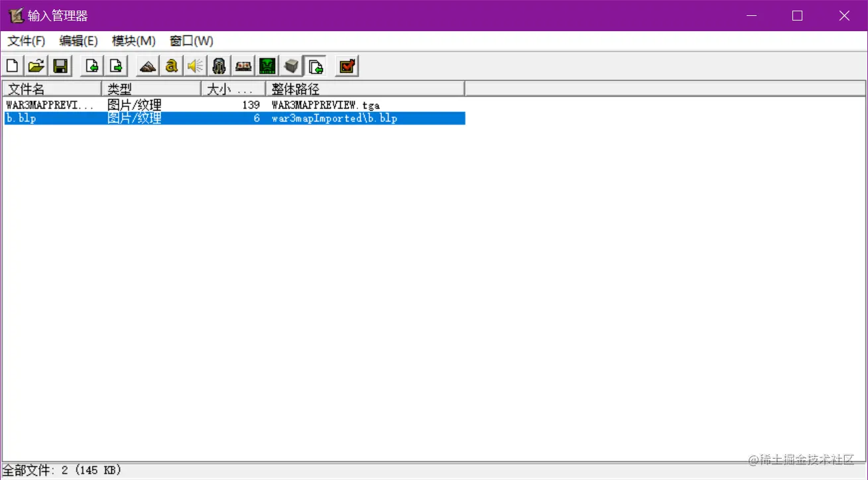Save the map with the floppy icon
The image size is (868, 480).
(60, 66)
